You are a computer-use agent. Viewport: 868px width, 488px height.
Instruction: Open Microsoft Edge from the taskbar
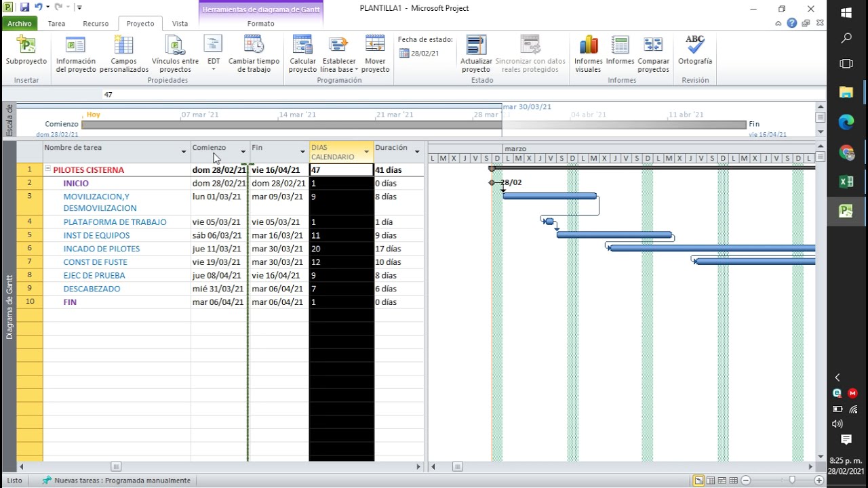pos(846,122)
